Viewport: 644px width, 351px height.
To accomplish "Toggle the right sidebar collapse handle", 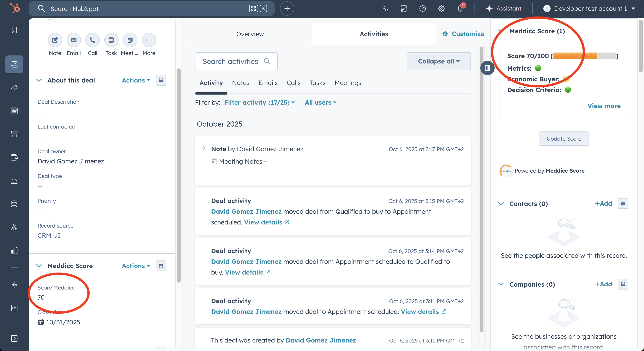I will click(487, 68).
